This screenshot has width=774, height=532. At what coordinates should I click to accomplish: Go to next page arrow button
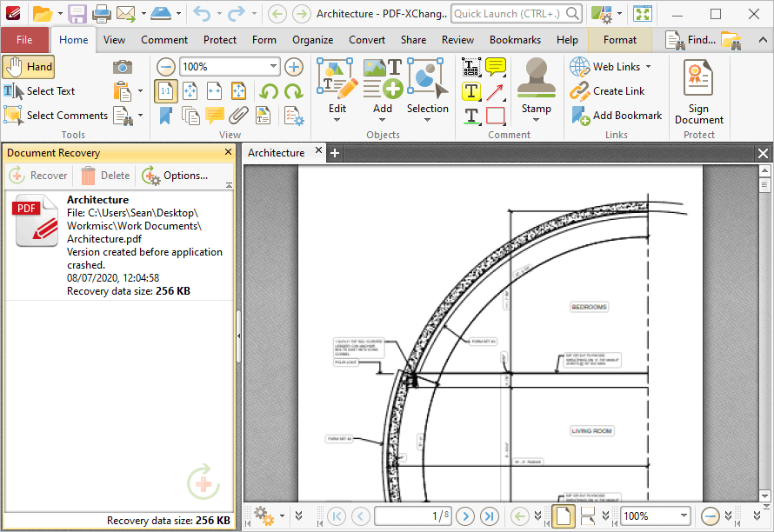click(465, 516)
